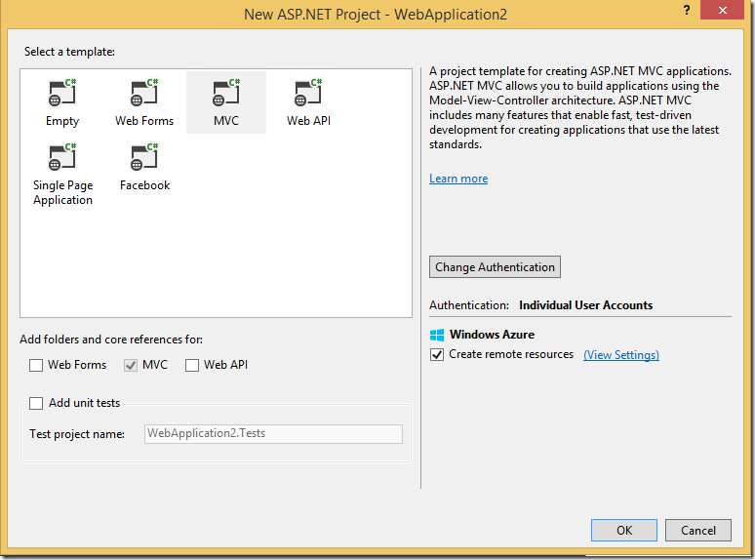Screen dimensions: 755x560
Task: Check the Add unit tests box
Action: coord(36,403)
